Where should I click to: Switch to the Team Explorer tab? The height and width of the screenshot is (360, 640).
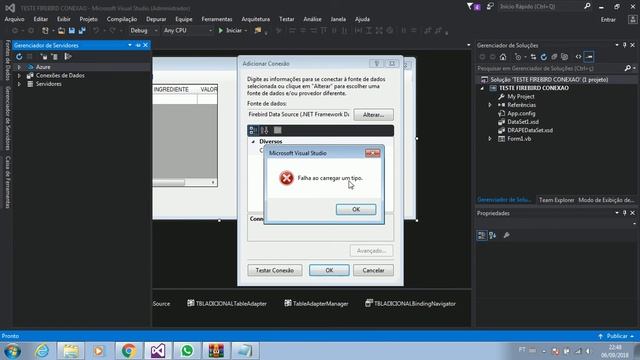coord(556,200)
